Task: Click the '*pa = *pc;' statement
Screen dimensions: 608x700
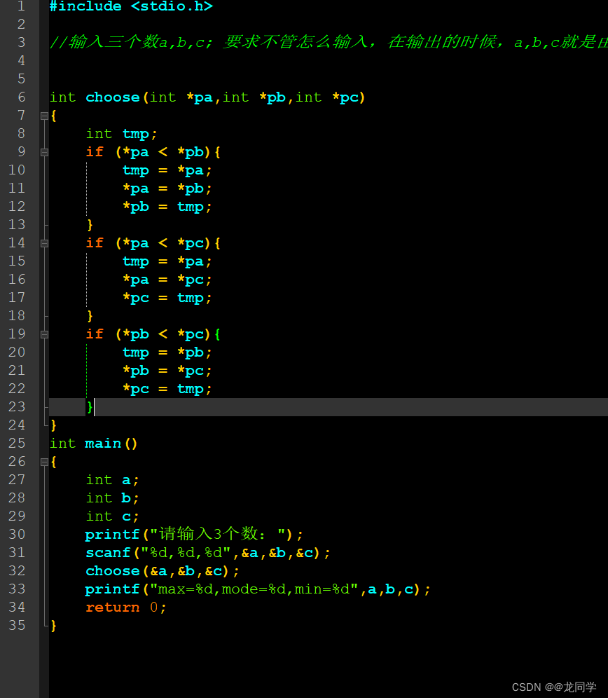Action: tap(167, 280)
